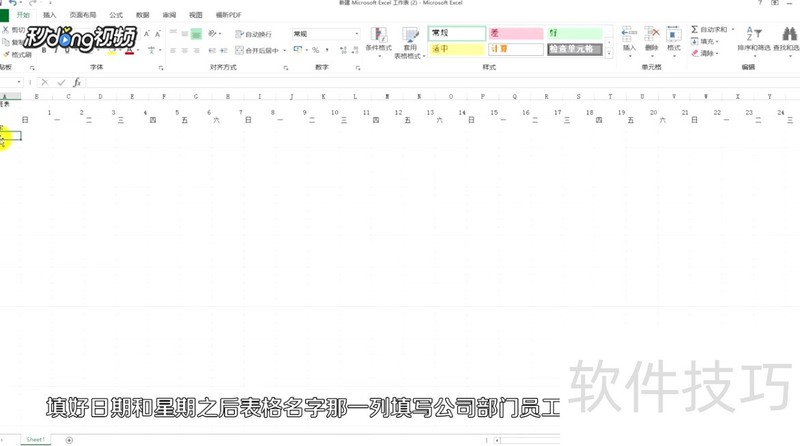Open the Review (审阅) tab
This screenshot has width=800, height=446.
(x=169, y=15)
